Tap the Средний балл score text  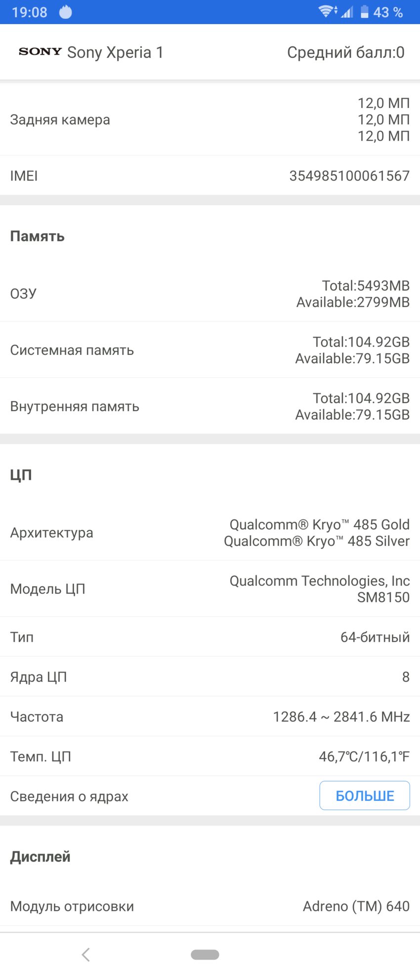click(x=345, y=52)
